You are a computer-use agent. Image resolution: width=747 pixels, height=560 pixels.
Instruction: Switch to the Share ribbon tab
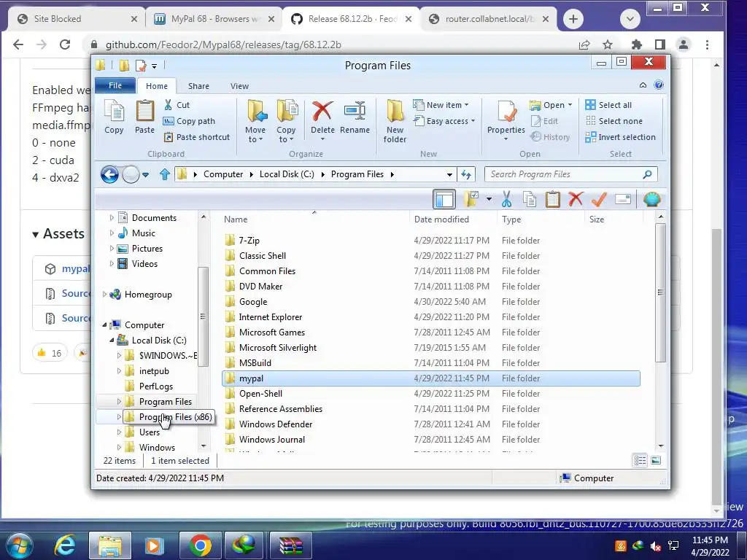pyautogui.click(x=198, y=86)
